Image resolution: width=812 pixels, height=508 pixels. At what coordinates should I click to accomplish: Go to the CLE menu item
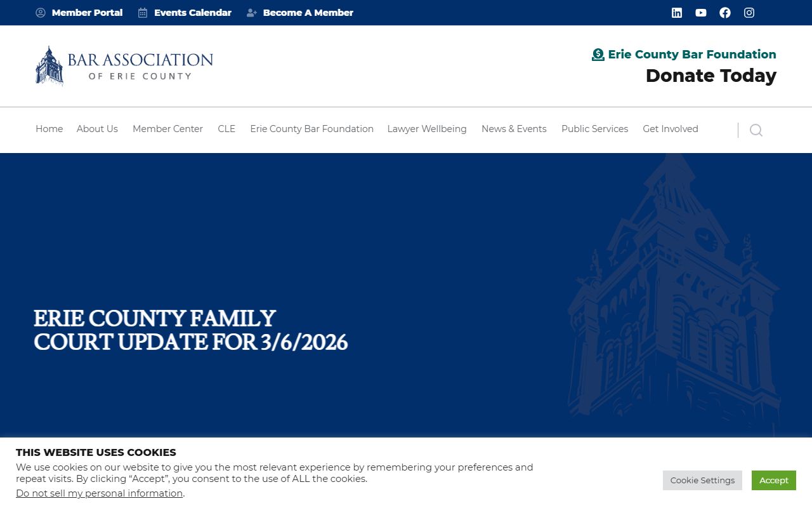point(226,129)
